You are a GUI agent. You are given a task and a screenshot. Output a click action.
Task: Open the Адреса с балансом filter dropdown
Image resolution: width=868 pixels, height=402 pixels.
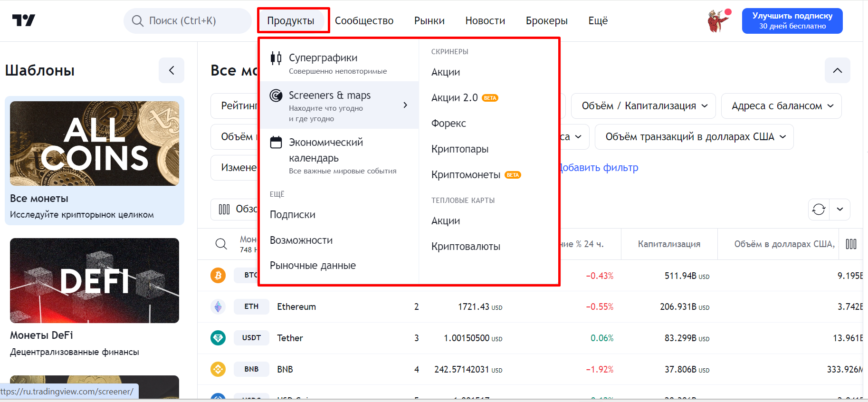[781, 106]
